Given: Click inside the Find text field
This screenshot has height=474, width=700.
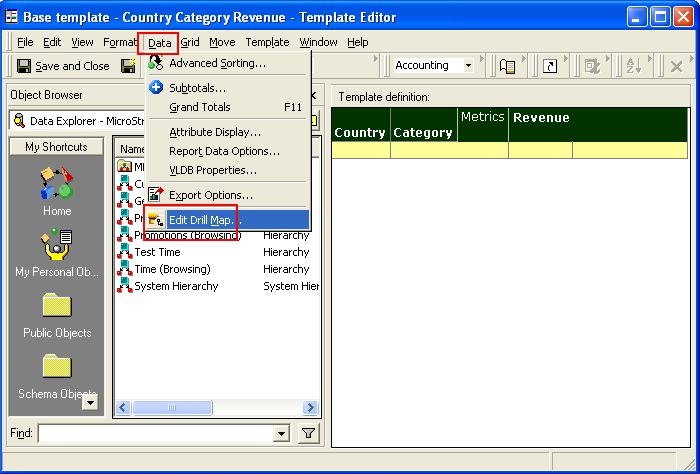Looking at the screenshot, I should 155,433.
